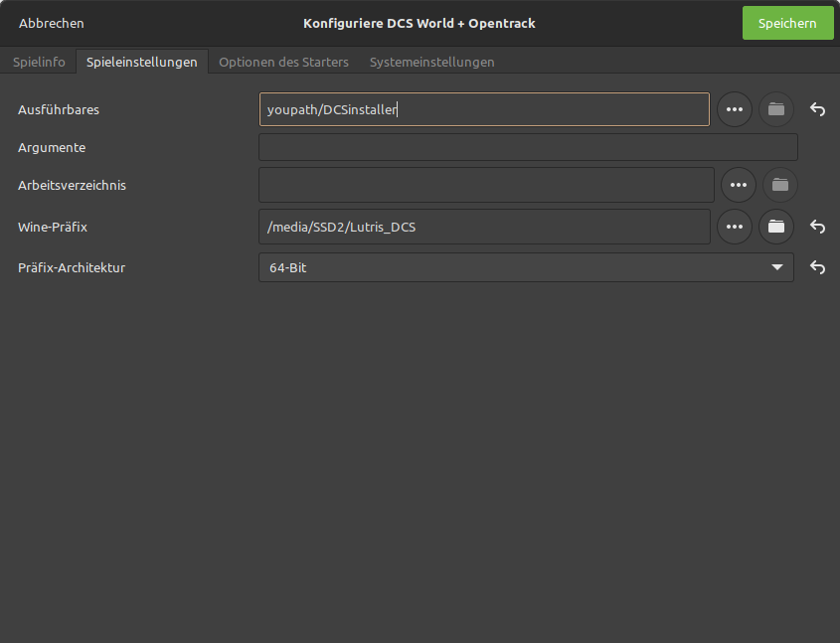Click the Präfix-Architektur label
The image size is (840, 643).
point(72,267)
